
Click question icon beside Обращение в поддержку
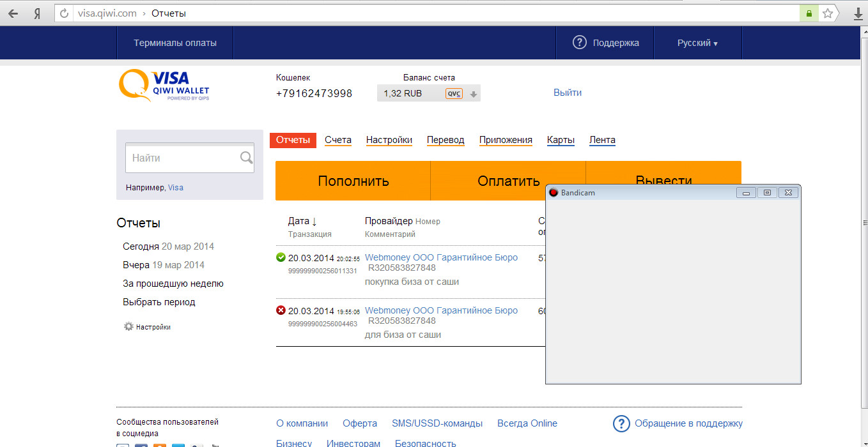[621, 423]
